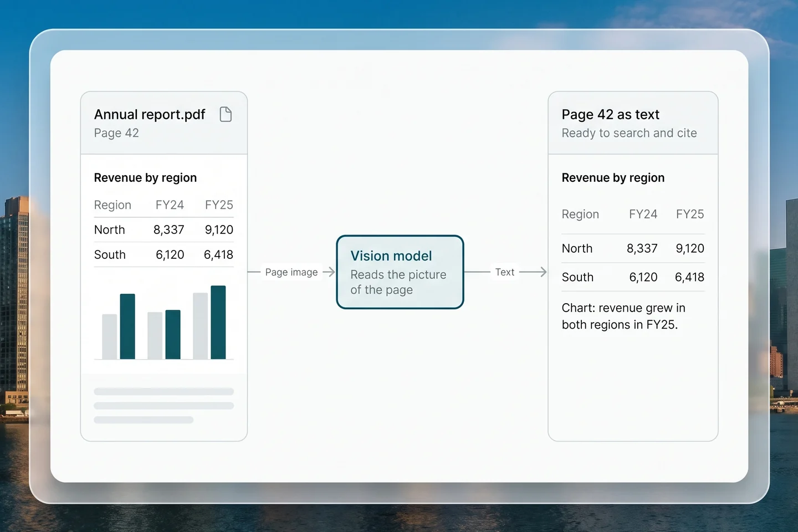Image resolution: width=798 pixels, height=532 pixels.
Task: Click the document icon beside Annual report.pdf
Action: point(226,114)
